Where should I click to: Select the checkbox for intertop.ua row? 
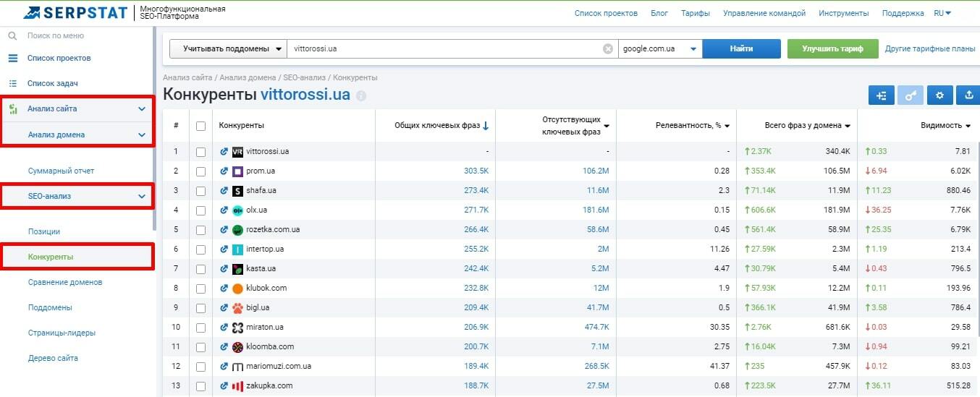(200, 249)
